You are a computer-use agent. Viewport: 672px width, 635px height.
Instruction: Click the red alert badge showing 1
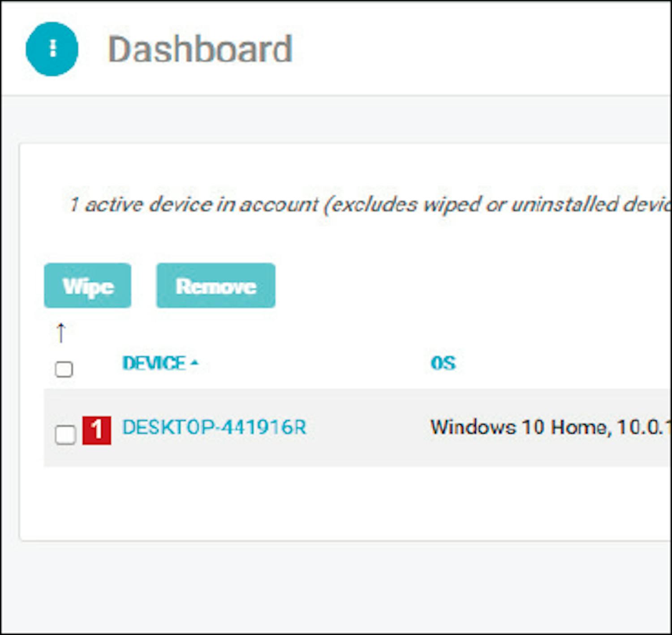coord(97,430)
